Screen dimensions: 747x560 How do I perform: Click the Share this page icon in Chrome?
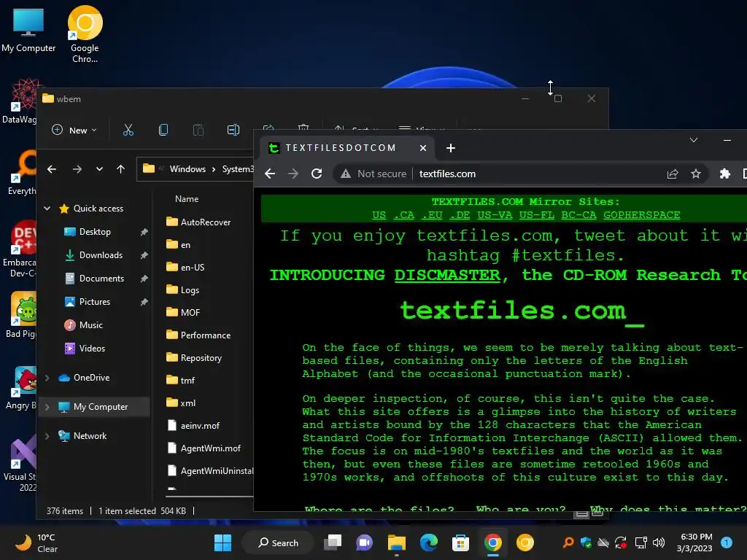pos(673,174)
